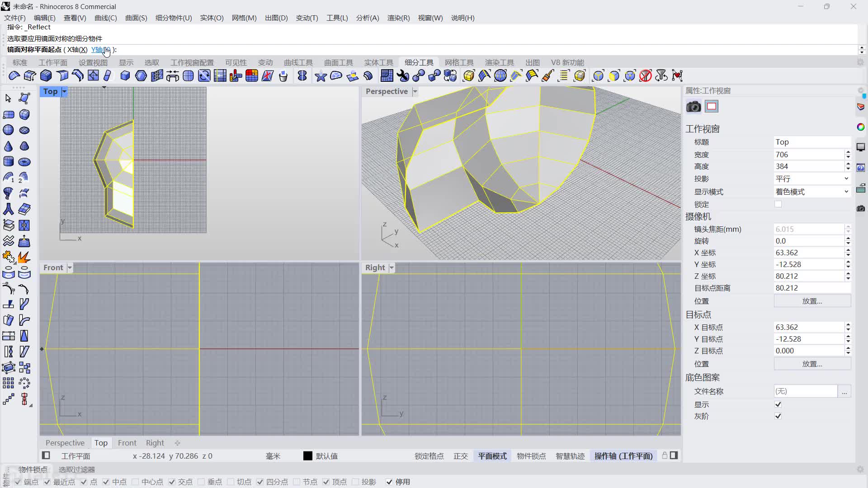This screenshot has width=868, height=488.
Task: Click the camera icon in properties panel
Action: tap(693, 107)
